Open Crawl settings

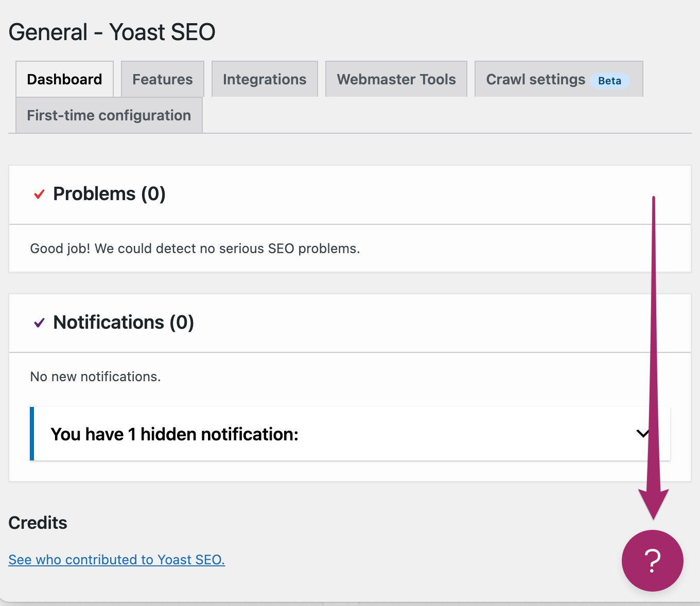535,79
